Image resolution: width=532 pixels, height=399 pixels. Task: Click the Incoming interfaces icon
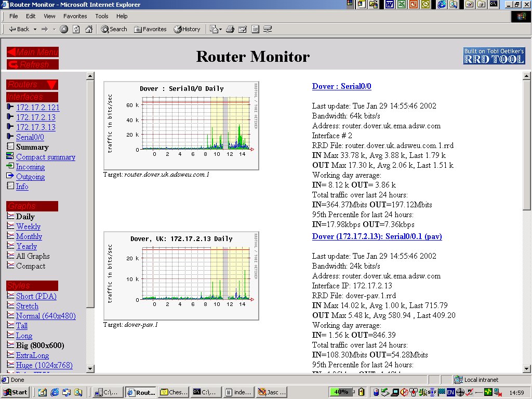pyautogui.click(x=9, y=167)
